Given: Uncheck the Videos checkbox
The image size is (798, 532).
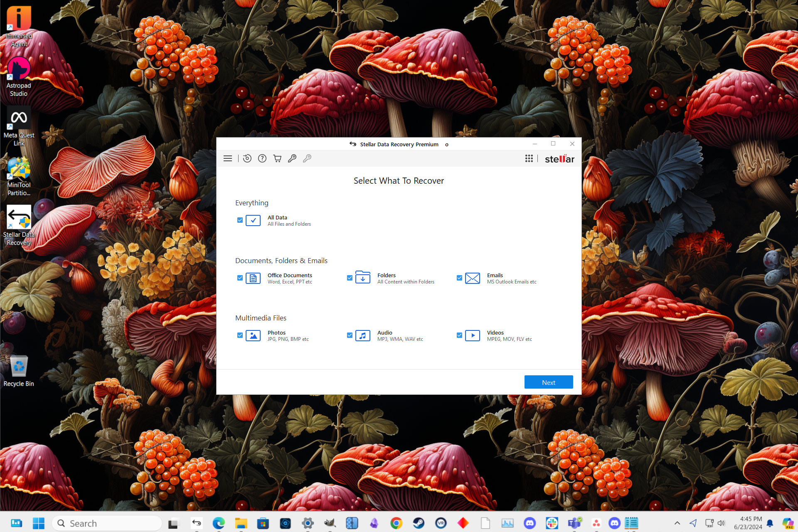Looking at the screenshot, I should point(459,335).
